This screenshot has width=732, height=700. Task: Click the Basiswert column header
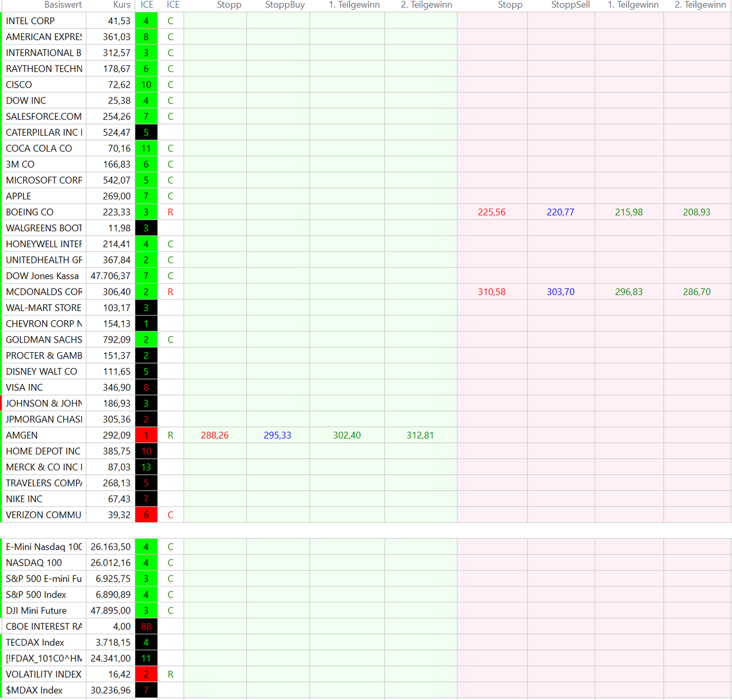[63, 5]
